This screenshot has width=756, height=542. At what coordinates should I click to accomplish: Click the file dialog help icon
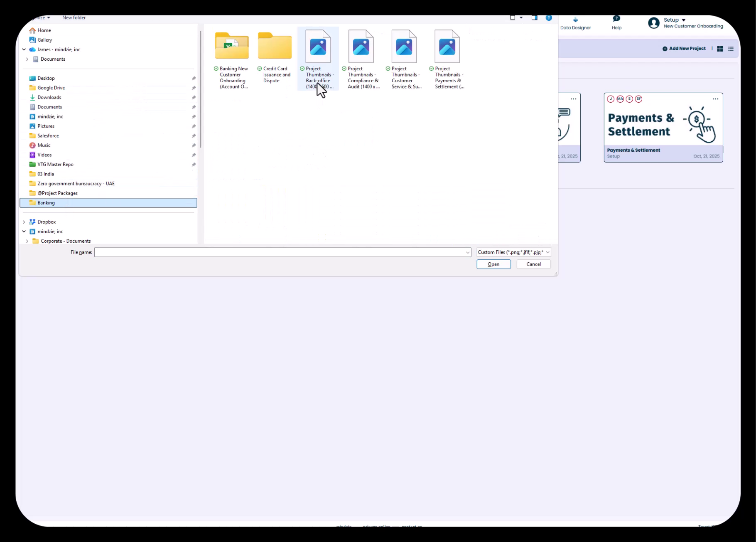pos(549,17)
